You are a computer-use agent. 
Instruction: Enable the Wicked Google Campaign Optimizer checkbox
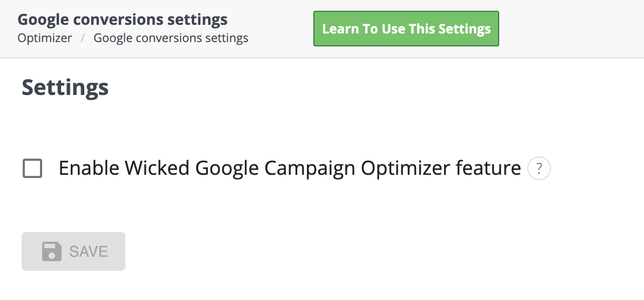coord(32,168)
